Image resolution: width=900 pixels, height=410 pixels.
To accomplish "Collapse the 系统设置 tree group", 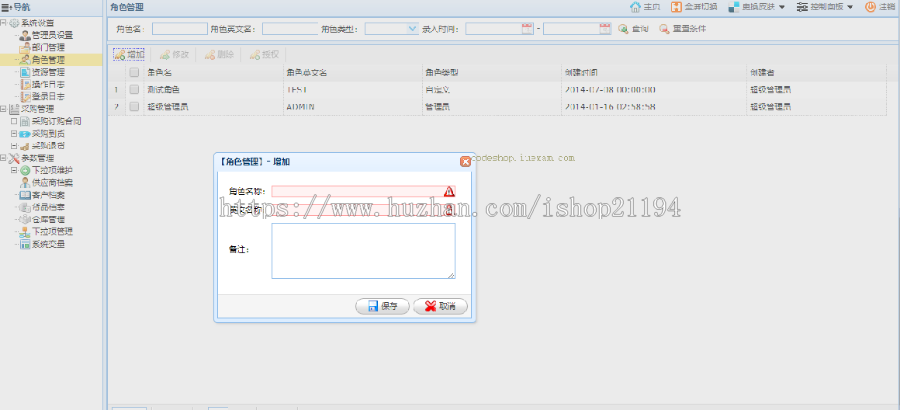I will point(3,23).
